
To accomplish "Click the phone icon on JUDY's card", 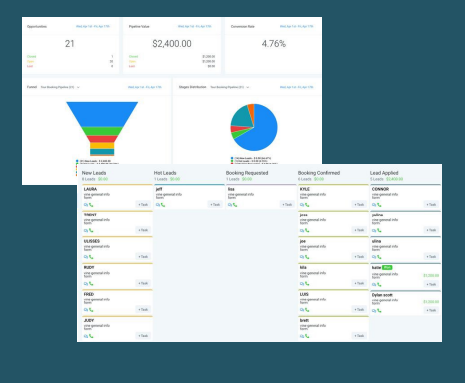I will (x=91, y=336).
